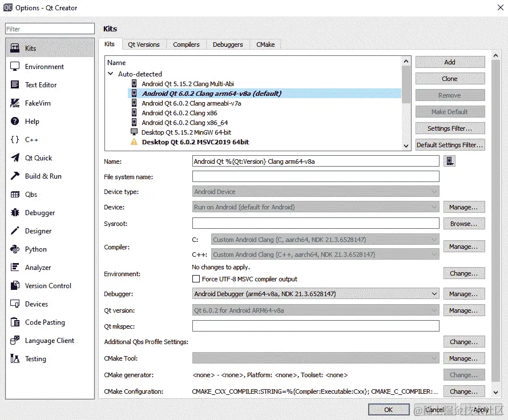Switch to the Debuggers tab

click(x=228, y=45)
